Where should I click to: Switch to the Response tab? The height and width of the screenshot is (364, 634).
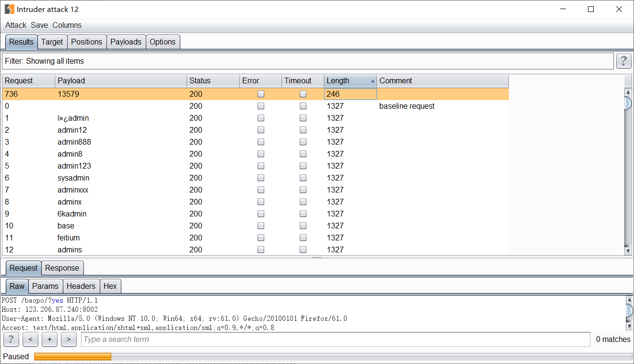click(62, 268)
